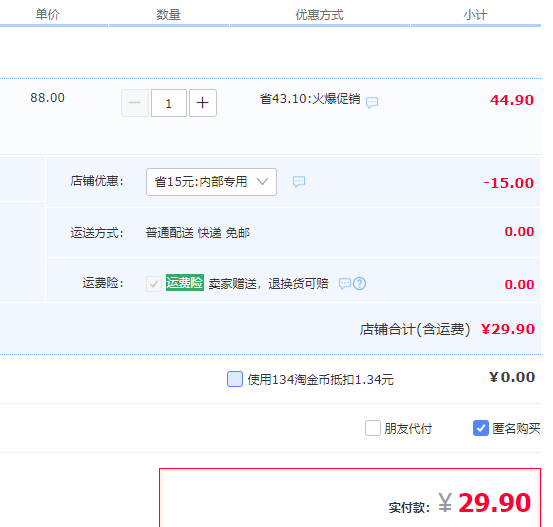Viewport: 553px width, 527px height.
Task: Click the plus button to increase quantity
Action: point(203,103)
